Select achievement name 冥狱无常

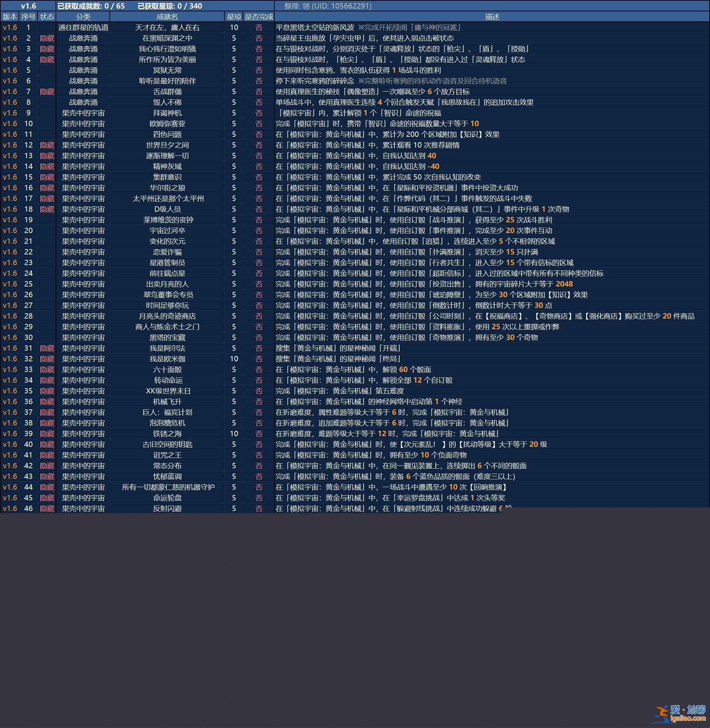[x=167, y=70]
